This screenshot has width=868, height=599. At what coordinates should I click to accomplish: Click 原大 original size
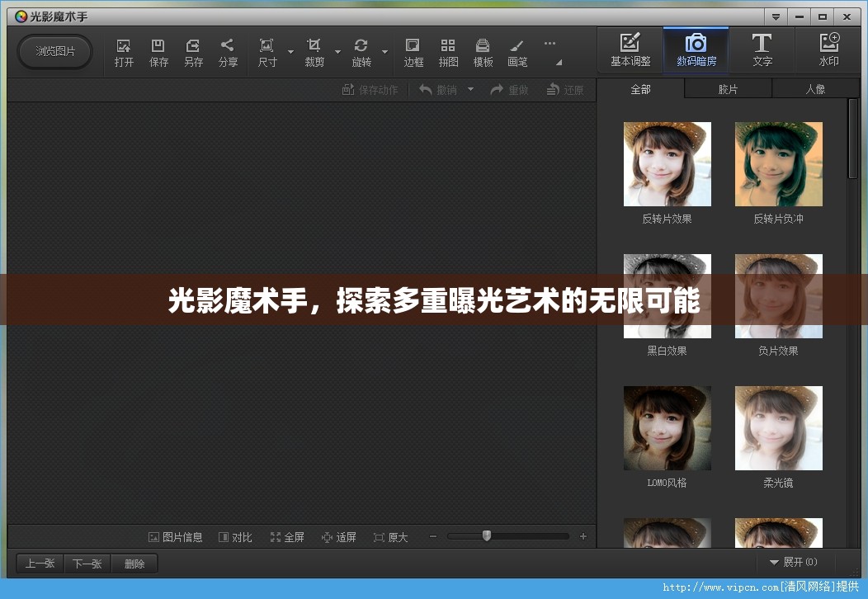[x=391, y=537]
